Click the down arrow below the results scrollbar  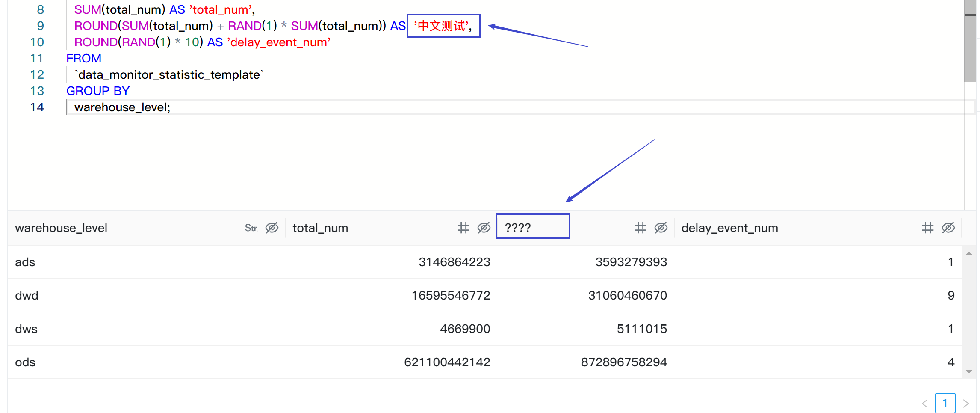[969, 371]
